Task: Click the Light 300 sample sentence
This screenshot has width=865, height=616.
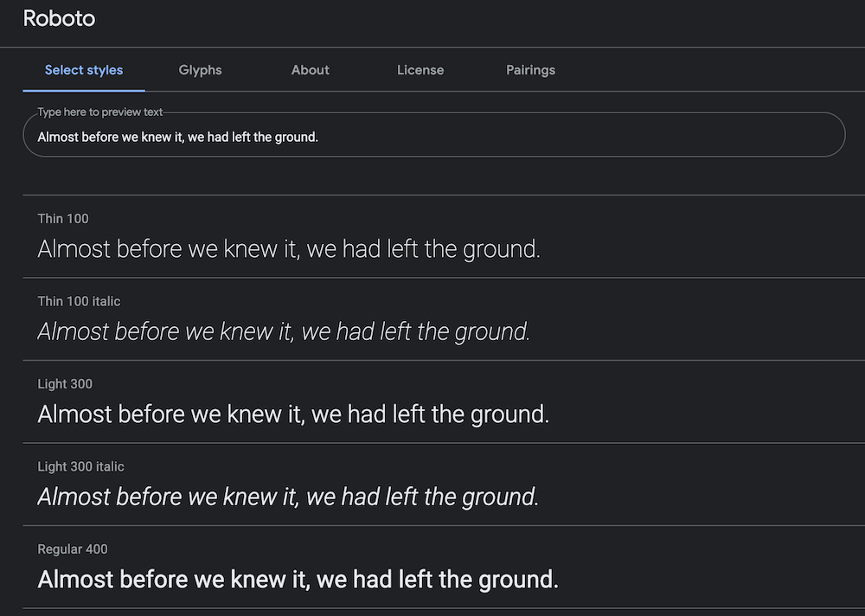Action: point(293,414)
